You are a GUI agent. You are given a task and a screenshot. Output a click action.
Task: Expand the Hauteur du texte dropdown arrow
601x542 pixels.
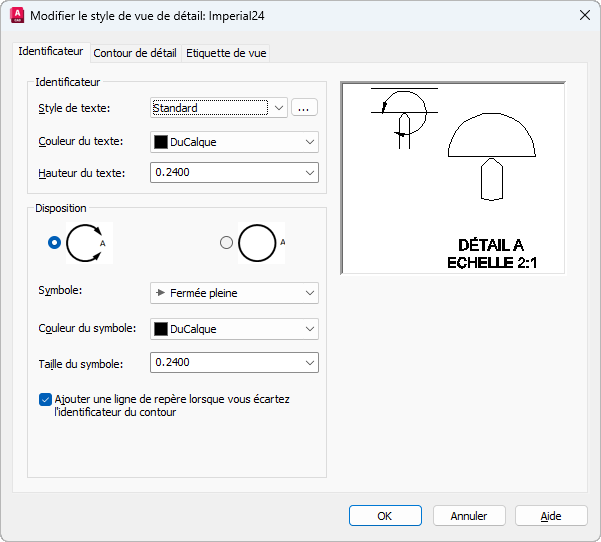point(310,173)
